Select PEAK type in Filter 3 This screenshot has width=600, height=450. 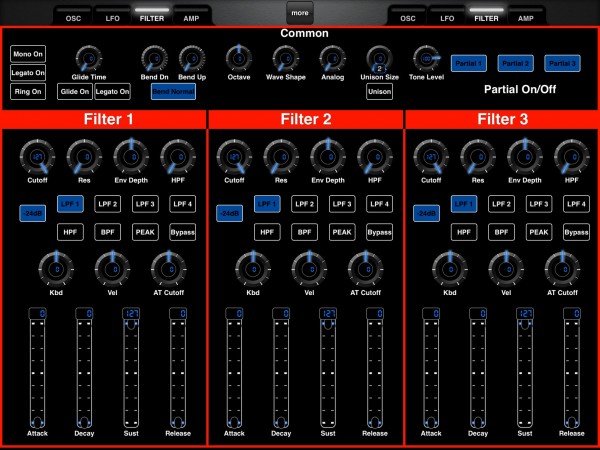(x=539, y=232)
